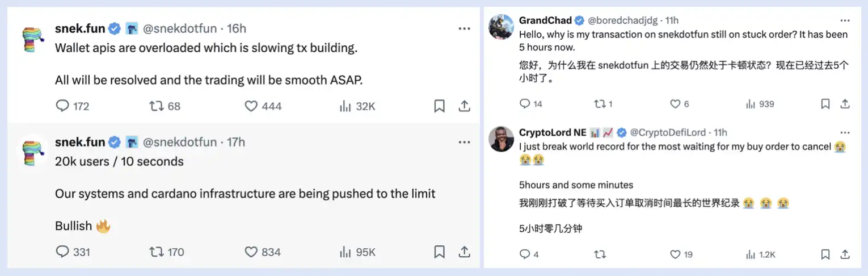The width and height of the screenshot is (868, 276).
Task: Open the 16h timestamp on snek.fun tweet
Action: 237,28
